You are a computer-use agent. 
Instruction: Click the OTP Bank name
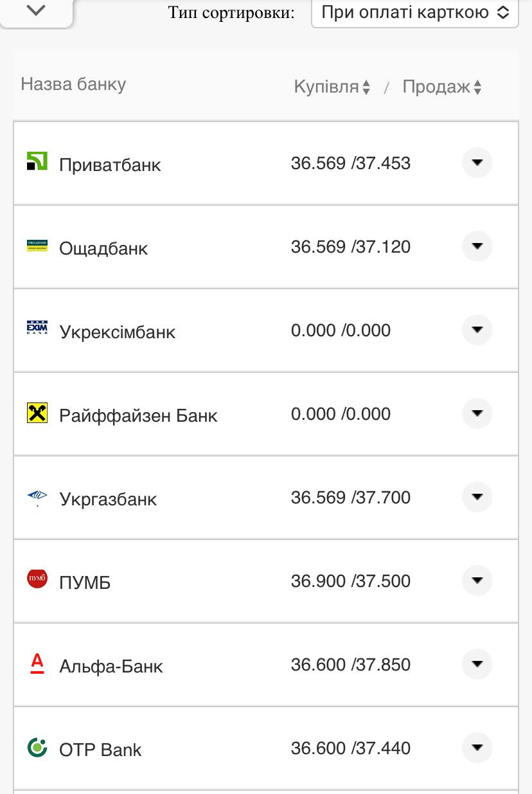click(100, 750)
